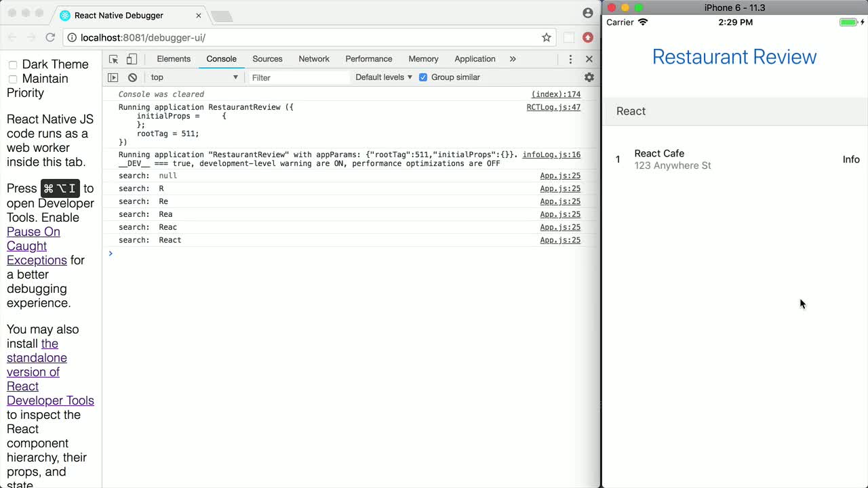
Task: Switch to the Network tab
Action: [313, 59]
